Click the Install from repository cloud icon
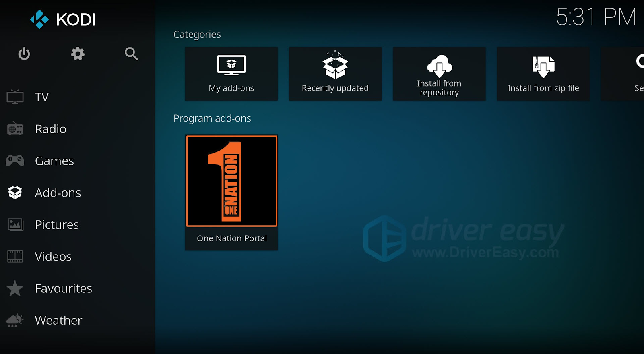Screen dimensions: 644x354 click(x=439, y=66)
